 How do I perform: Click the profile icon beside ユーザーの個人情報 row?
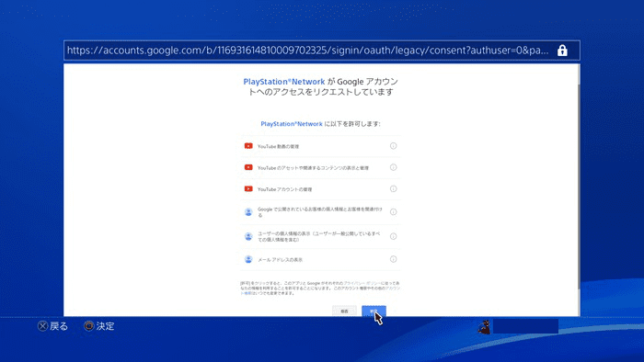(x=248, y=236)
